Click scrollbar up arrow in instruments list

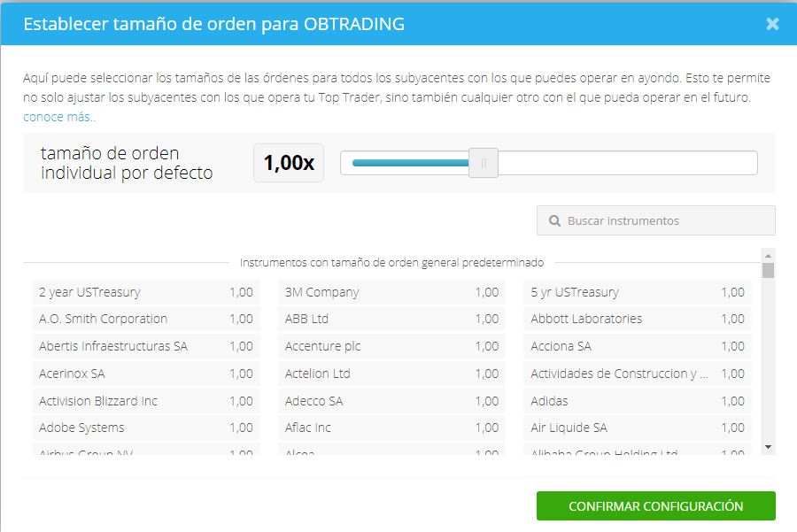coord(768,256)
